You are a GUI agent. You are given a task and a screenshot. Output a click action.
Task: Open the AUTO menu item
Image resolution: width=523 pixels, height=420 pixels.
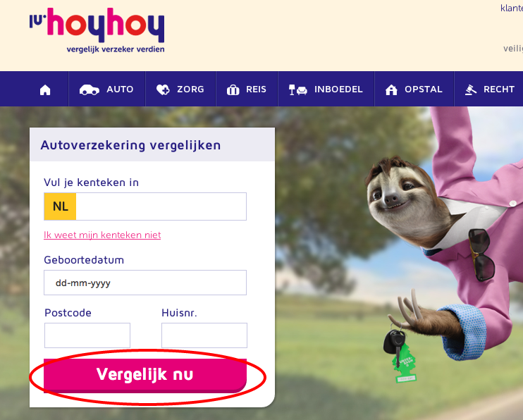pos(106,89)
